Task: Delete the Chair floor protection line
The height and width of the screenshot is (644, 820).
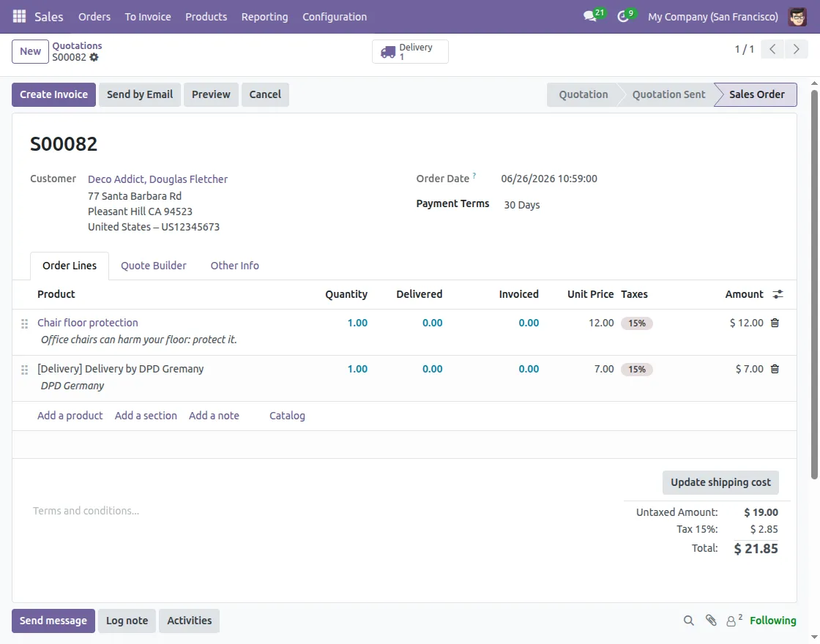Action: click(775, 323)
